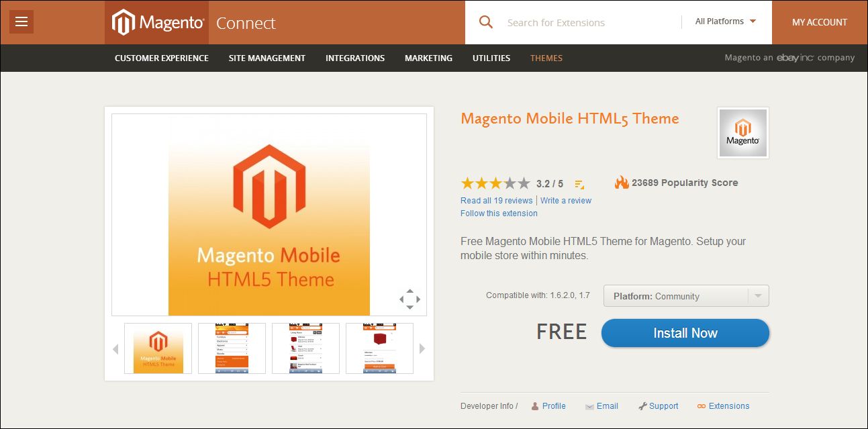
Task: Click the search magnifier icon
Action: [x=486, y=22]
